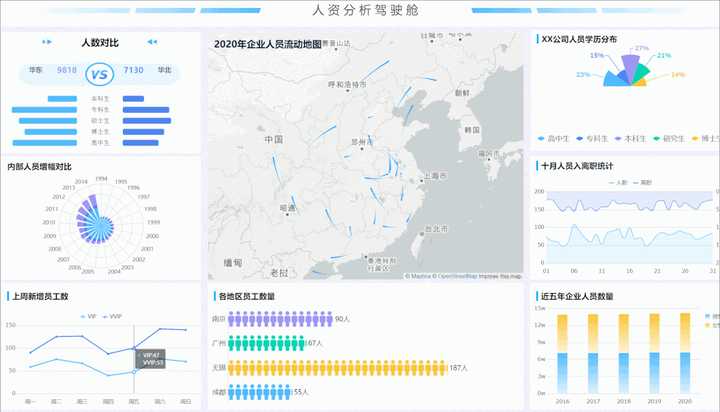This screenshot has width=720, height=412.
Task: Click the 成都 blue people-icon row
Action: click(259, 392)
